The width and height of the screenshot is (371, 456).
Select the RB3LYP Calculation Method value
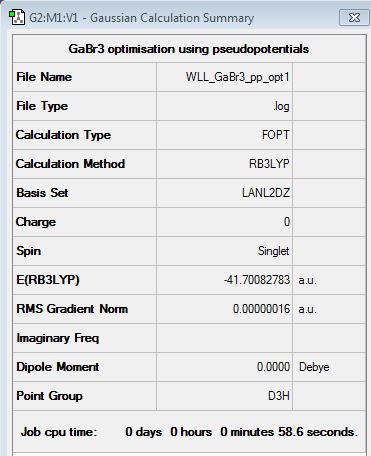click(x=269, y=164)
